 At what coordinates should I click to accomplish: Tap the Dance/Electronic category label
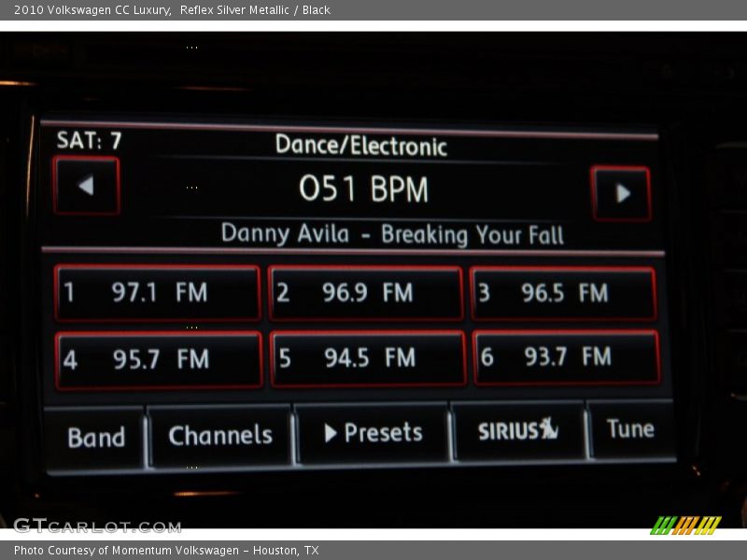click(x=361, y=146)
